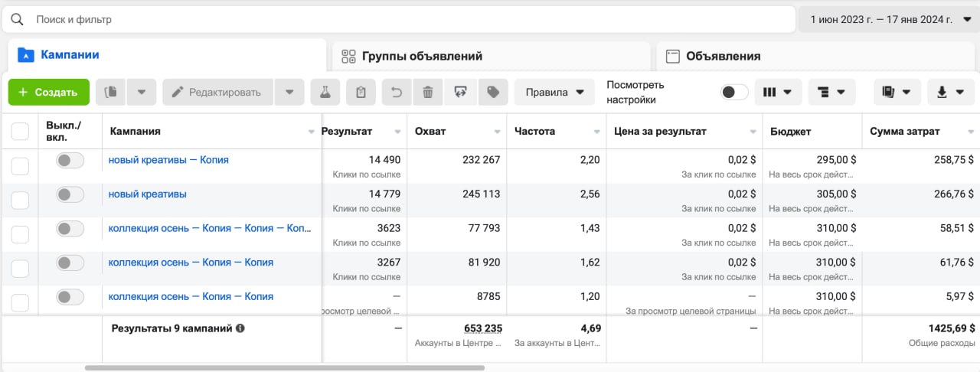Sort by the Бюджет column header
Viewport: 980px width, 372px height.
[791, 132]
